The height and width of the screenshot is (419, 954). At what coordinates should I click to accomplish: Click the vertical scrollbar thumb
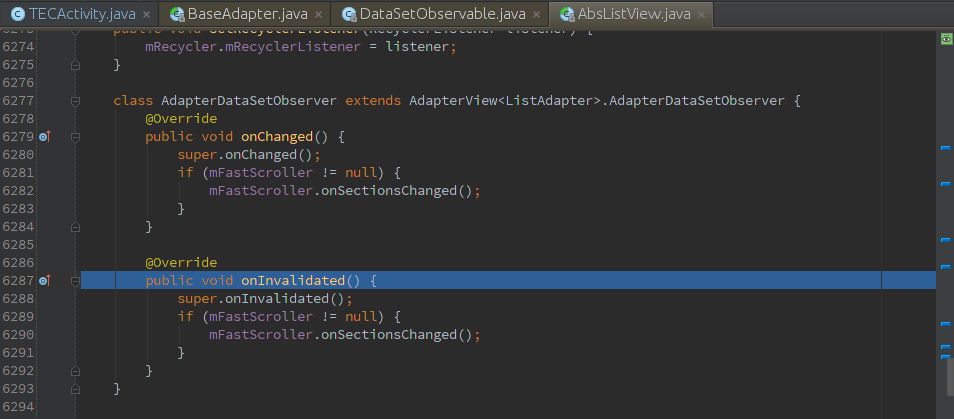click(x=950, y=376)
